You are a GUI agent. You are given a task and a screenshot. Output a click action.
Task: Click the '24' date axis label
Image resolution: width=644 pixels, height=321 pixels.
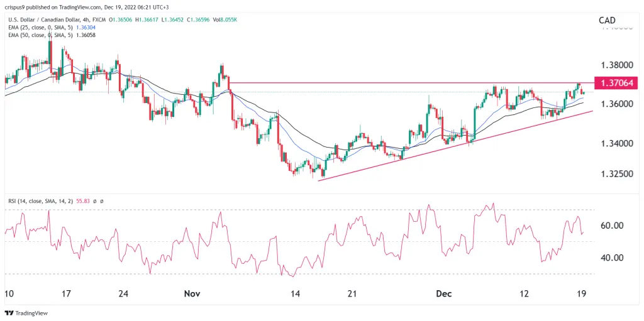(123, 294)
